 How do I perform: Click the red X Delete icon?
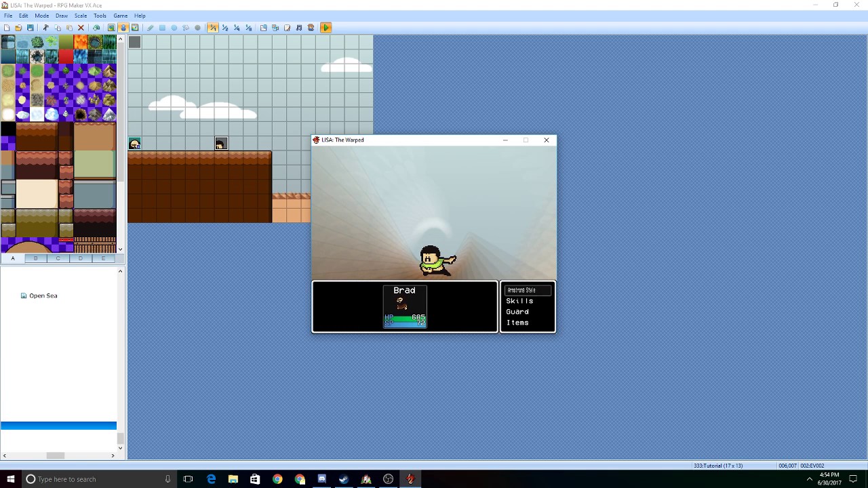[81, 28]
